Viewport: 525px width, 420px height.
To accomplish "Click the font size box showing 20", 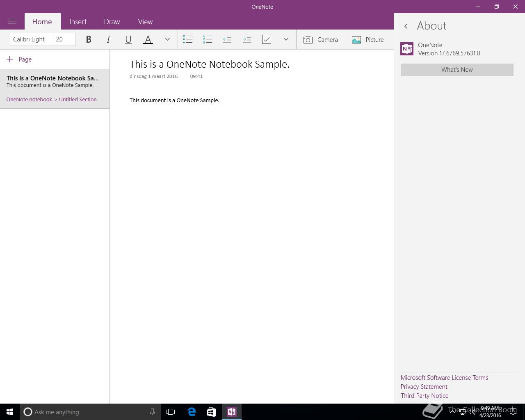I will (64, 39).
